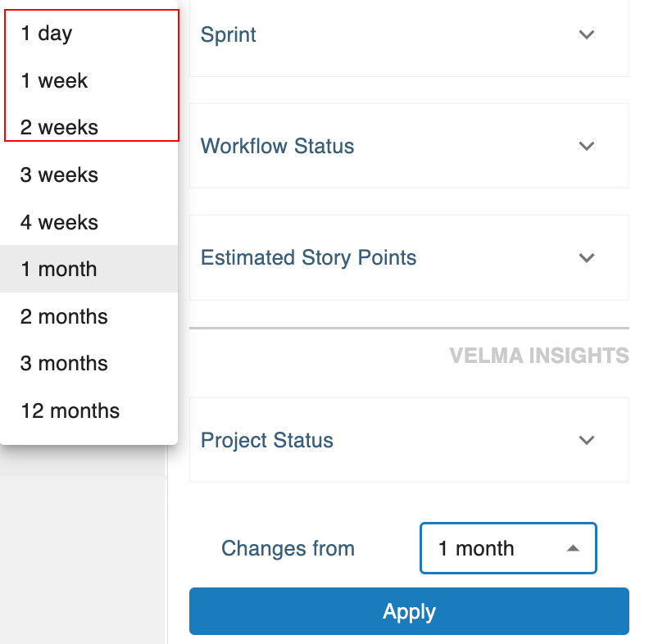Viewport: 649px width, 644px height.
Task: Open the Workflow Status filter section
Action: (278, 146)
